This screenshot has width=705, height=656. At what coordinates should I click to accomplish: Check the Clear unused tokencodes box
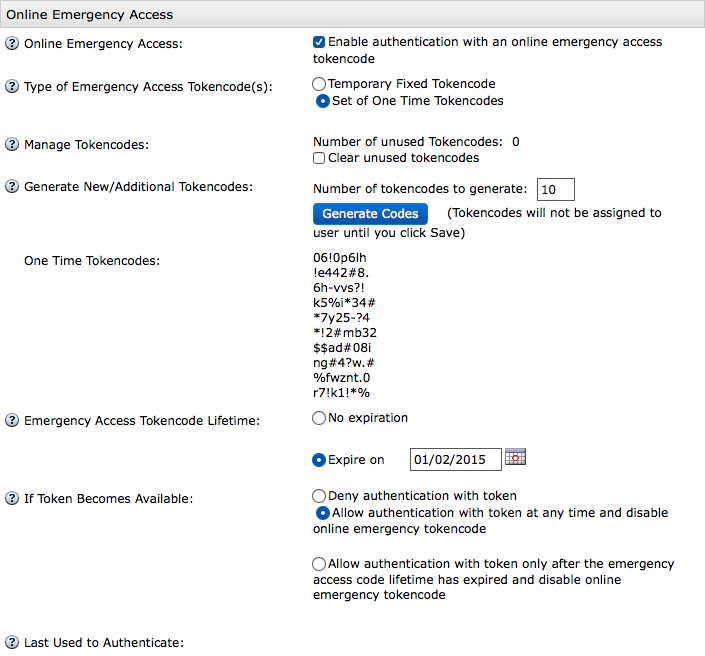point(319,158)
